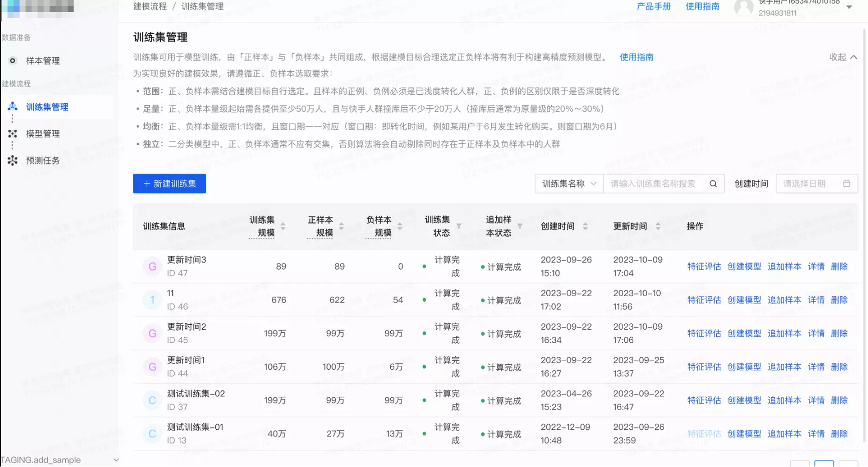Screen dimensions: 868x467
Task: Open 使用指南 in the top menu
Action: pos(702,7)
